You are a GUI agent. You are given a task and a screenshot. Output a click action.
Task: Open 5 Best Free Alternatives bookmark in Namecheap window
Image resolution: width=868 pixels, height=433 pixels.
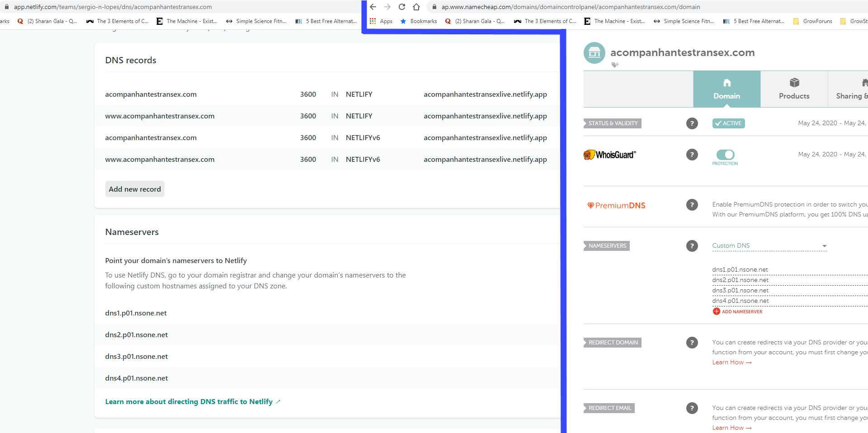[x=754, y=21]
